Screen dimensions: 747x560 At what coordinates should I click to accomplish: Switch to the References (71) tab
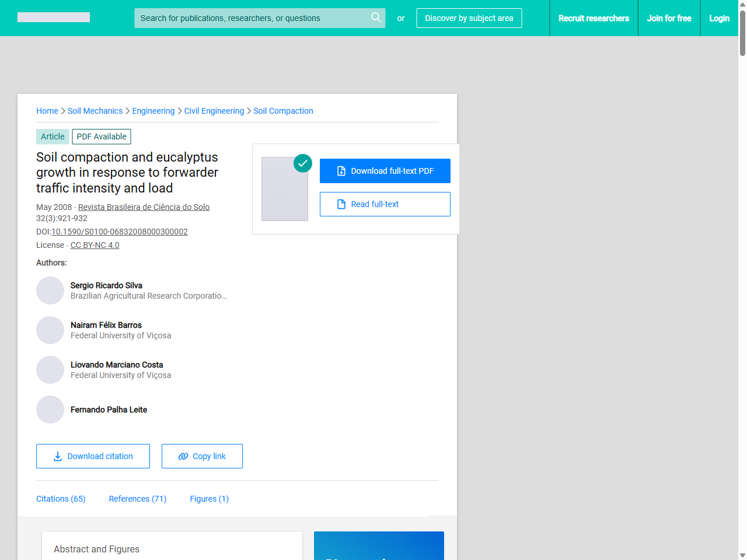pyautogui.click(x=137, y=499)
